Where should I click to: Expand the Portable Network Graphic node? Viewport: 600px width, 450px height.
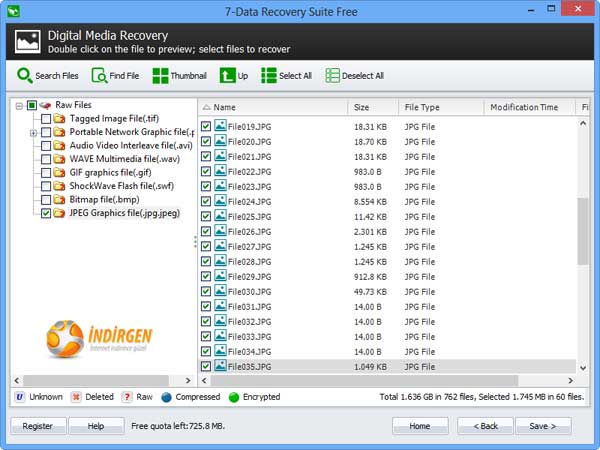[x=34, y=133]
